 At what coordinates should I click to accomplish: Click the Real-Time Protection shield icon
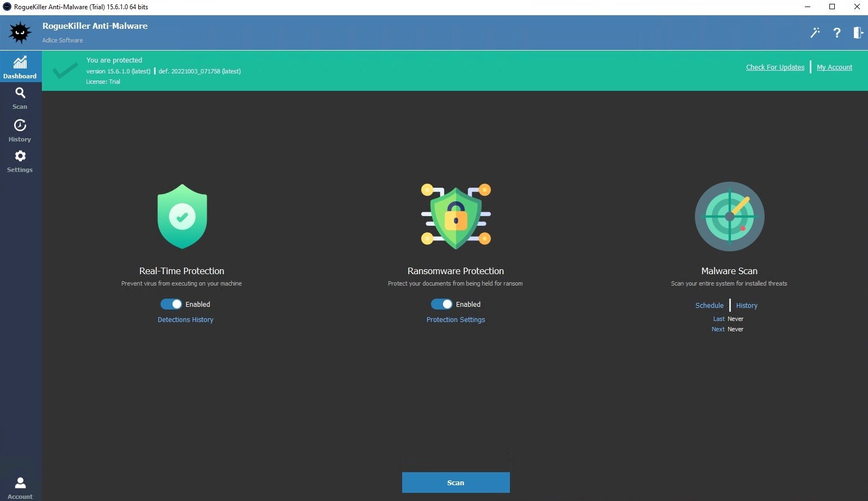pyautogui.click(x=182, y=216)
